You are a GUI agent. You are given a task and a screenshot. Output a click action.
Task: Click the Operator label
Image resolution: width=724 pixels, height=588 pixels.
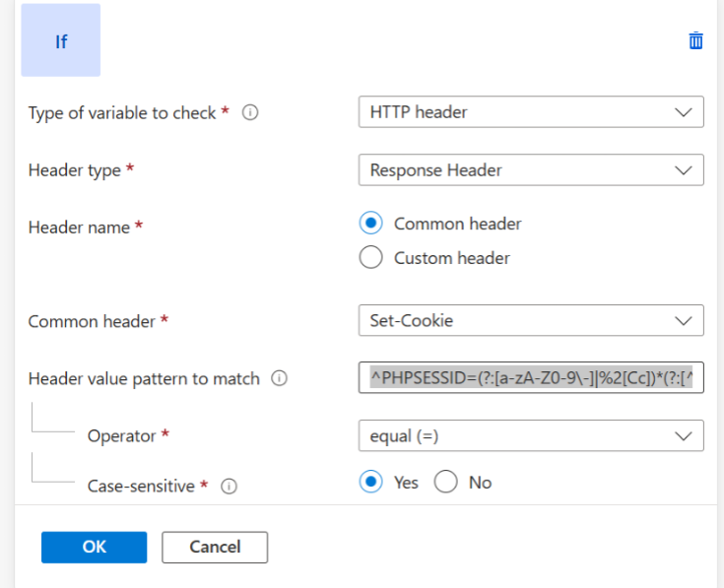click(121, 436)
